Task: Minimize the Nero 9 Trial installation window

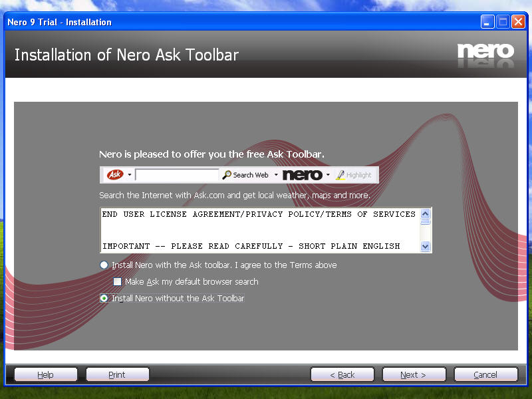Action: click(487, 22)
